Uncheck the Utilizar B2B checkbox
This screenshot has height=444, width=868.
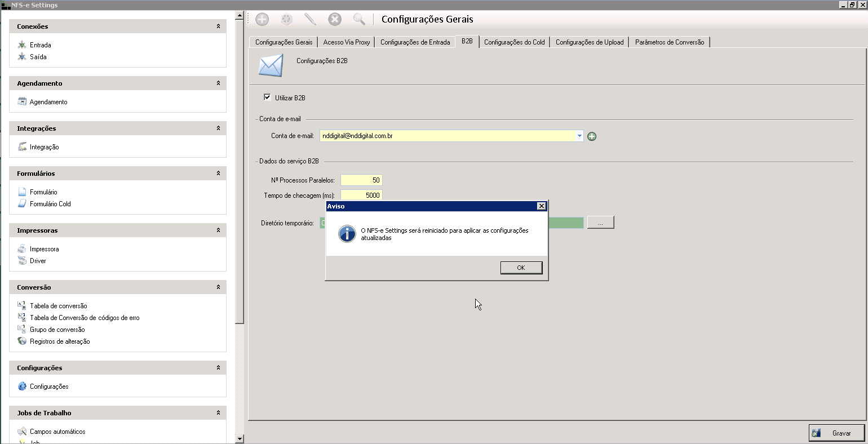(267, 97)
